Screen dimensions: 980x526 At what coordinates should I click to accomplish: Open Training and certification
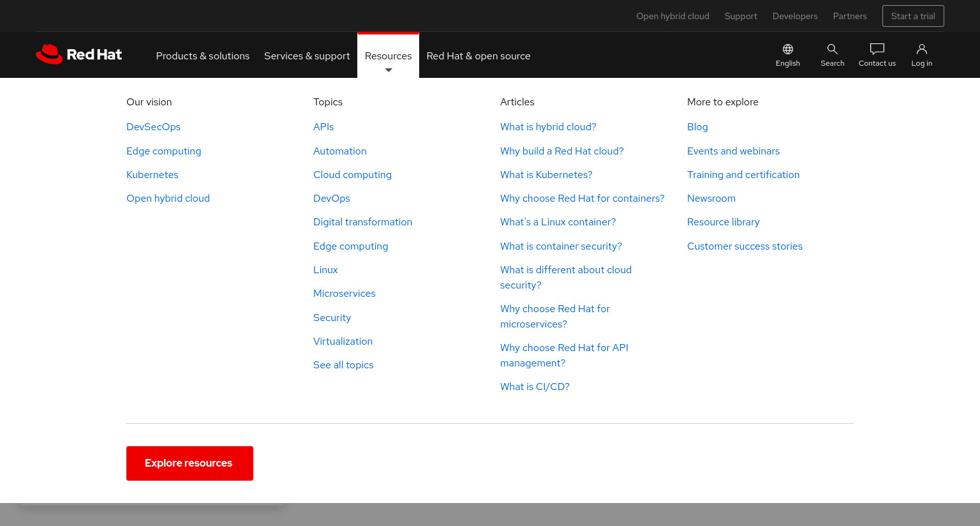pyautogui.click(x=743, y=175)
